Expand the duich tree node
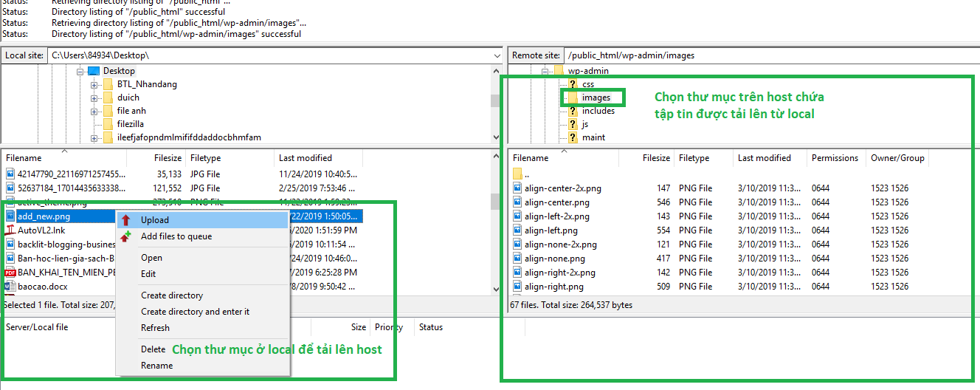The width and height of the screenshot is (980, 390). pos(94,97)
